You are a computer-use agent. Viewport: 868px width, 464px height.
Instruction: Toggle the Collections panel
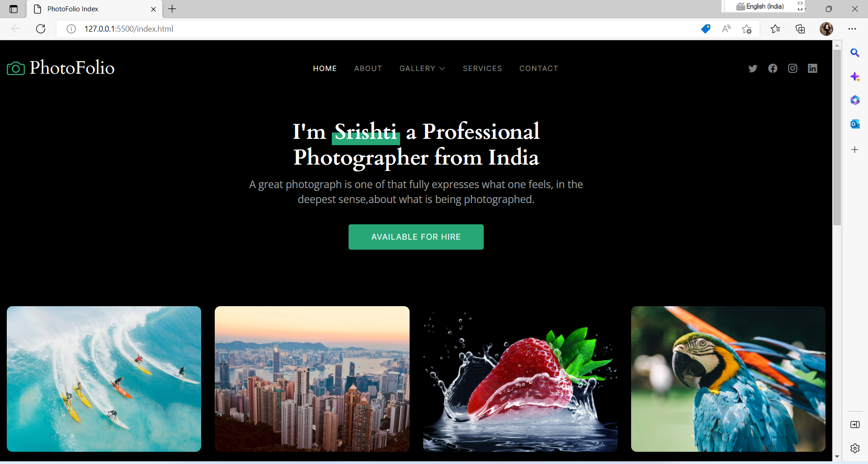point(801,28)
